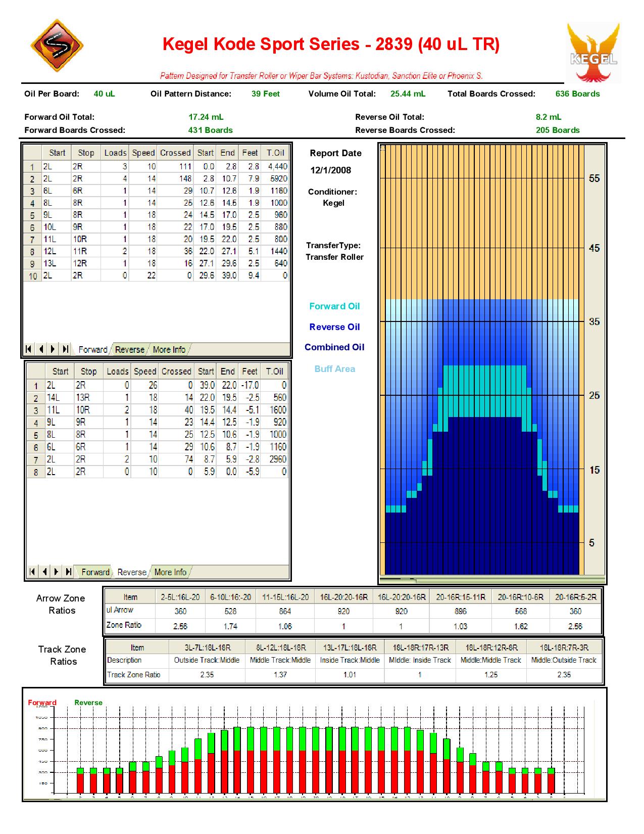The width and height of the screenshot is (644, 834).
Task: Open the More Info tab in the reverse loads table
Action: pos(170,572)
